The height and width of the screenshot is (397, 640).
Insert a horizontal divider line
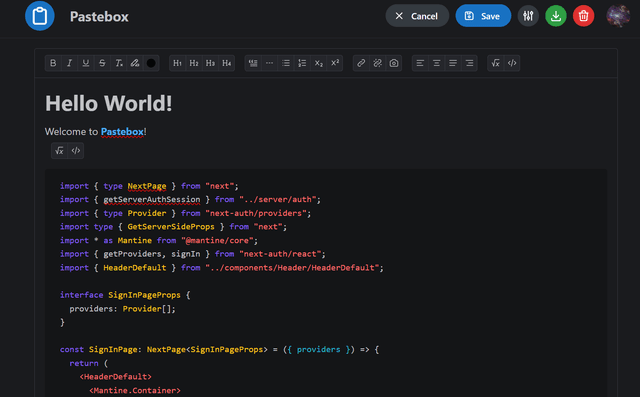click(x=269, y=63)
